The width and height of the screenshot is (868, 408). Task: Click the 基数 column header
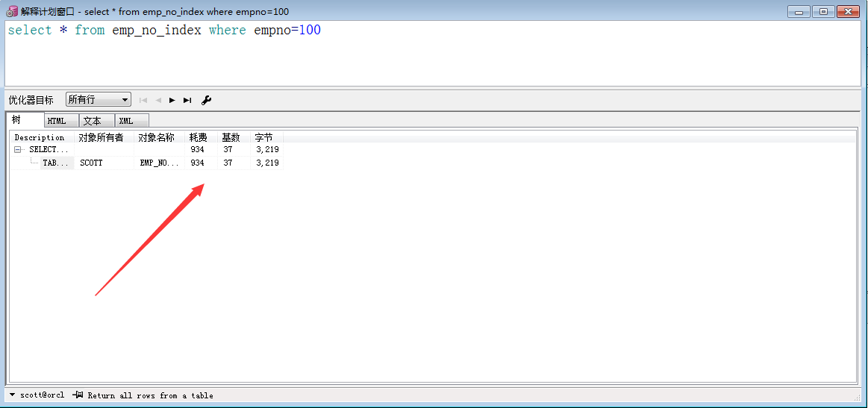tap(234, 137)
